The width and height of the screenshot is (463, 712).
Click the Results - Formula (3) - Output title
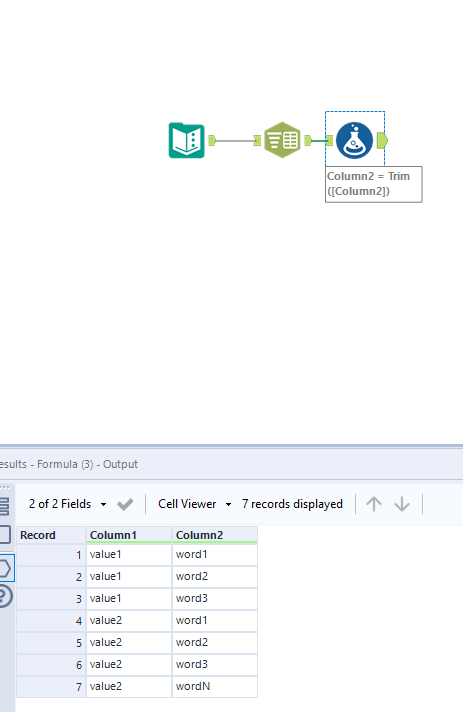coord(68,464)
